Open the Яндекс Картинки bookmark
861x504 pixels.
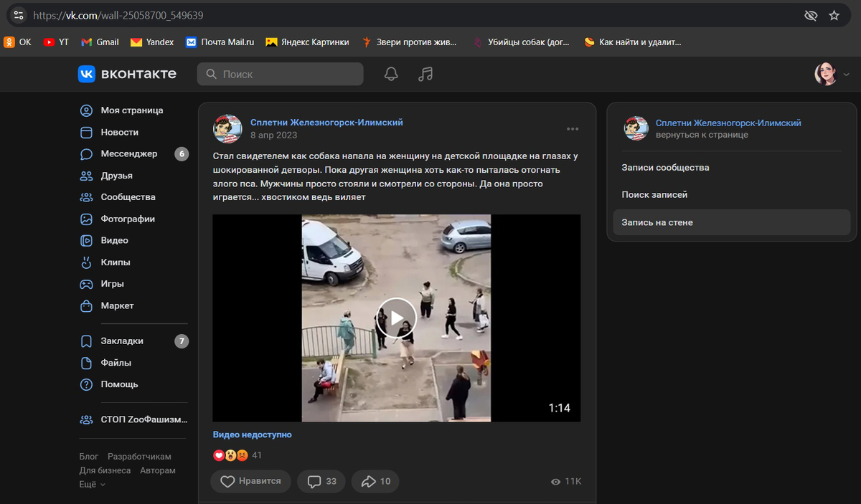pos(307,42)
